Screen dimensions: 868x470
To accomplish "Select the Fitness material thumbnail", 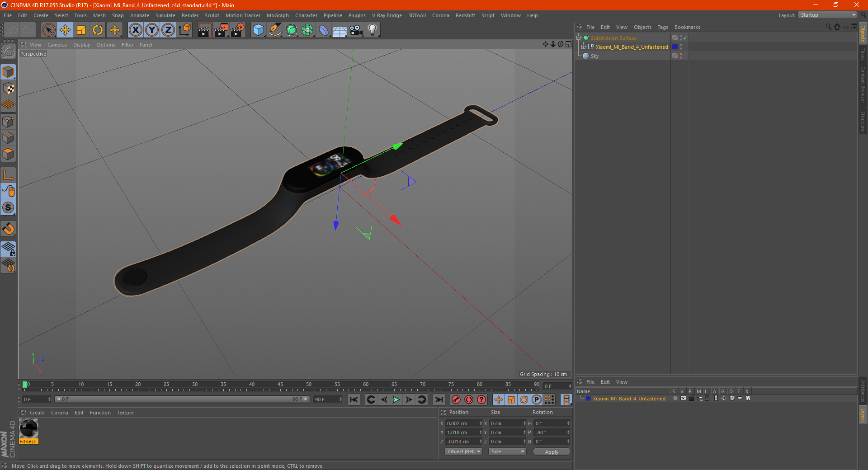I will pyautogui.click(x=29, y=428).
